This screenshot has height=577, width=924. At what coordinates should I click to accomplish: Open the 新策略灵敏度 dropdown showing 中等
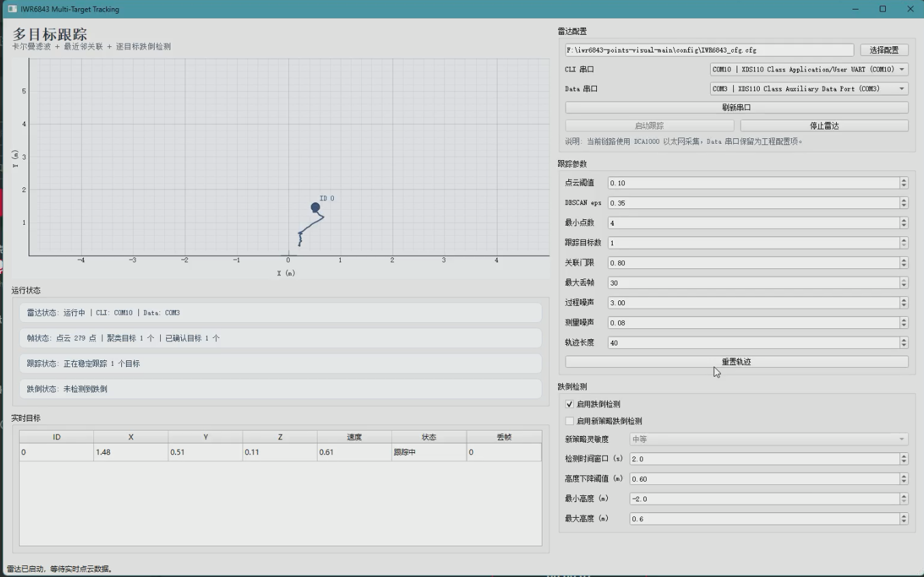click(x=769, y=439)
